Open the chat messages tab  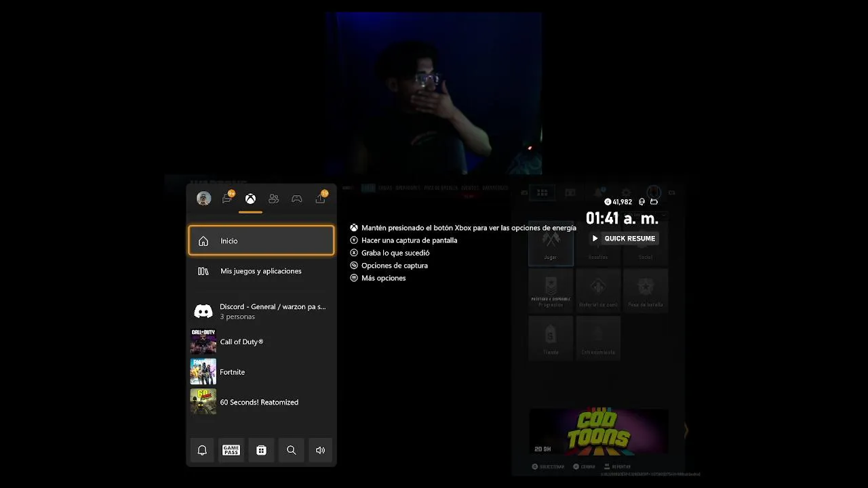pos(227,199)
